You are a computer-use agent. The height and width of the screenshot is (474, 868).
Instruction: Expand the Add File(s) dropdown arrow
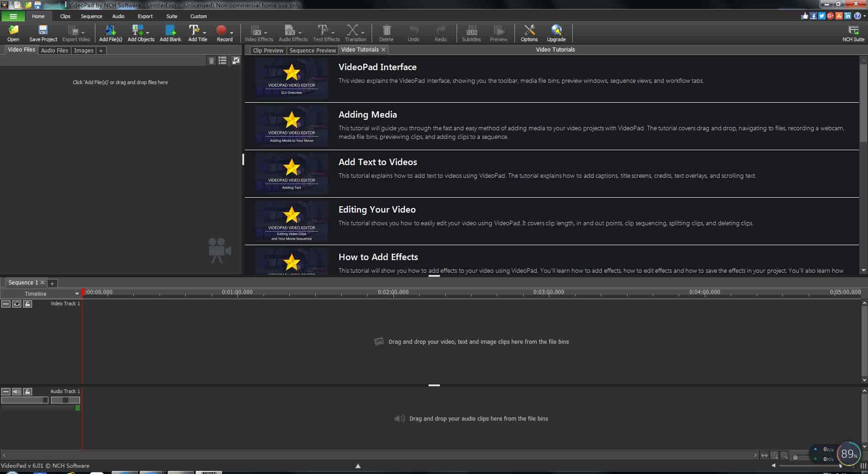click(x=120, y=32)
